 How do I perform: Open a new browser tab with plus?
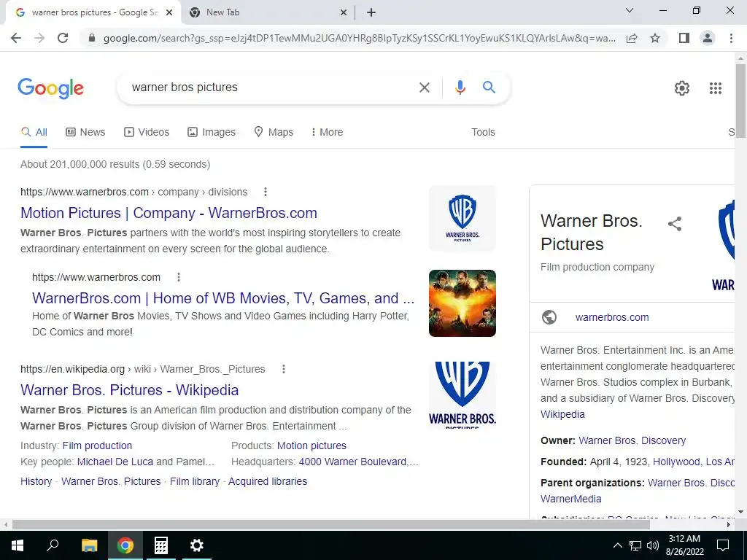click(x=371, y=13)
